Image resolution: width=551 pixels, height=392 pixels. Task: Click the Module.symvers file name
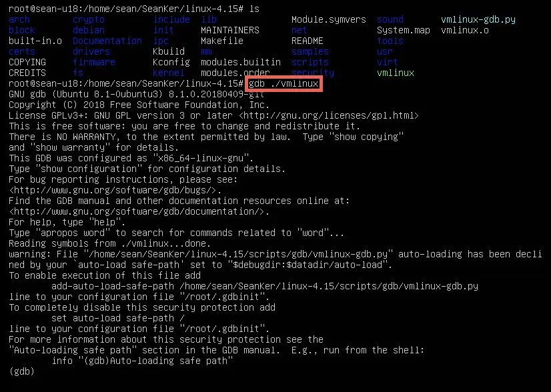click(x=329, y=19)
